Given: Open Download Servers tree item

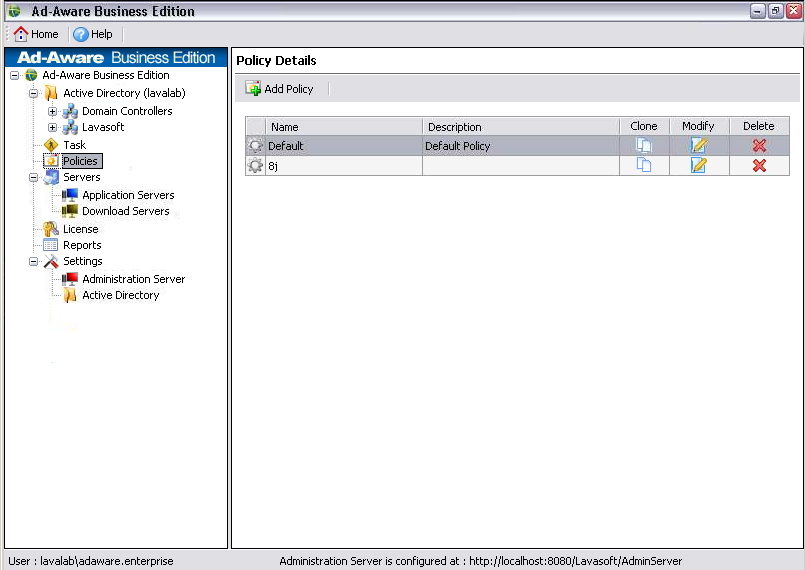Looking at the screenshot, I should (x=126, y=211).
